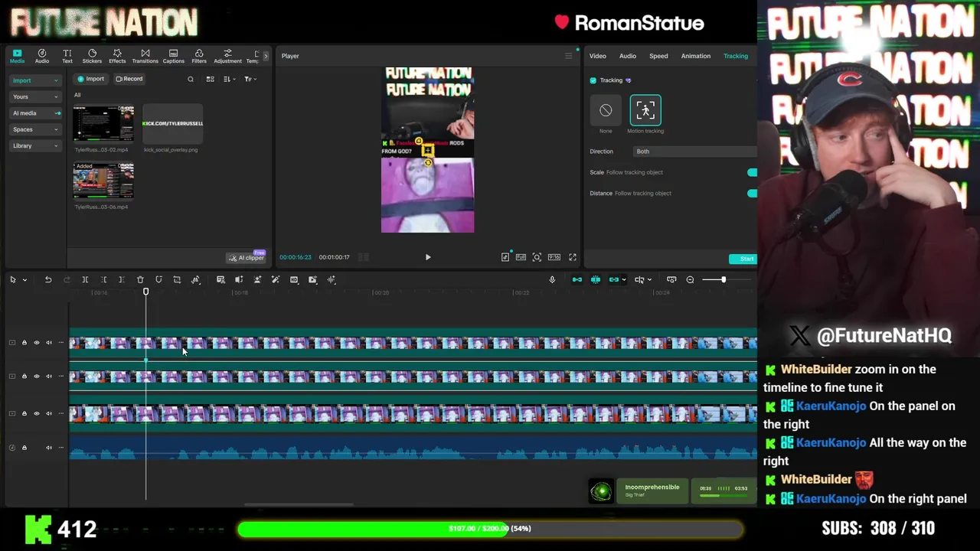Open the Adjustment tab
The height and width of the screenshot is (551, 980).
(227, 56)
